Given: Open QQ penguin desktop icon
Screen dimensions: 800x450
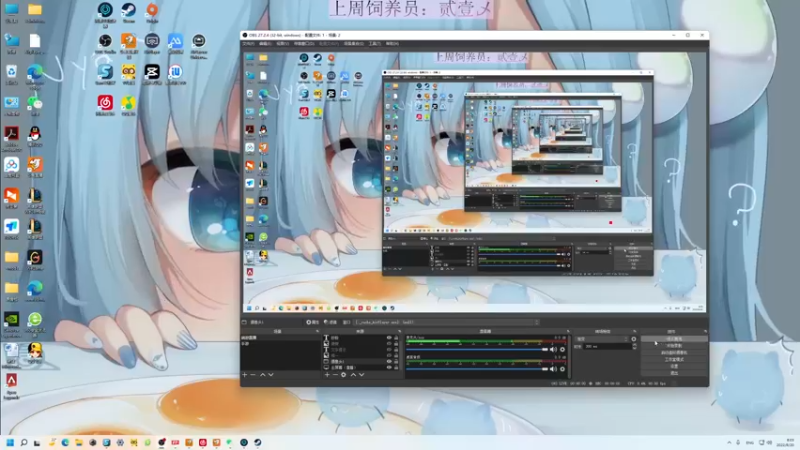Looking at the screenshot, I should (35, 136).
